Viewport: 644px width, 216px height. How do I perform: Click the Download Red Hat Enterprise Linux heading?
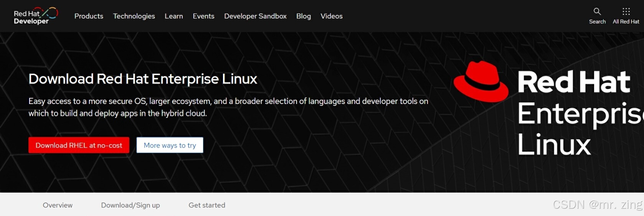click(x=143, y=79)
